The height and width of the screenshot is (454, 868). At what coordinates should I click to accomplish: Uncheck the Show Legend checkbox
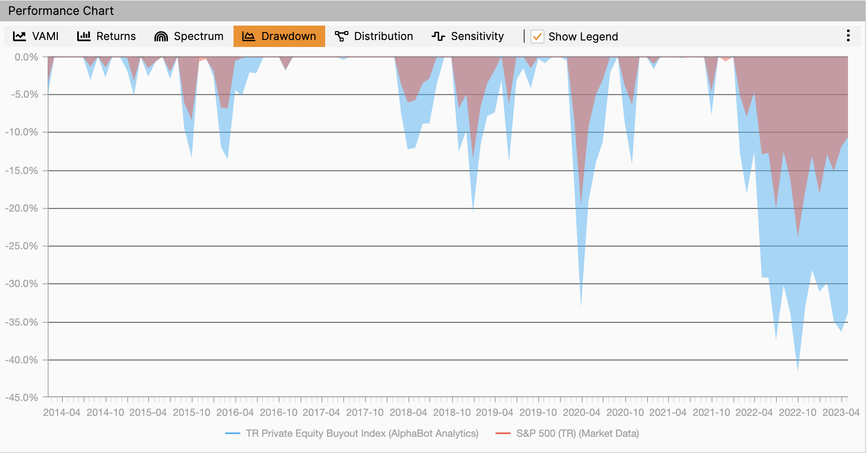[x=537, y=37]
